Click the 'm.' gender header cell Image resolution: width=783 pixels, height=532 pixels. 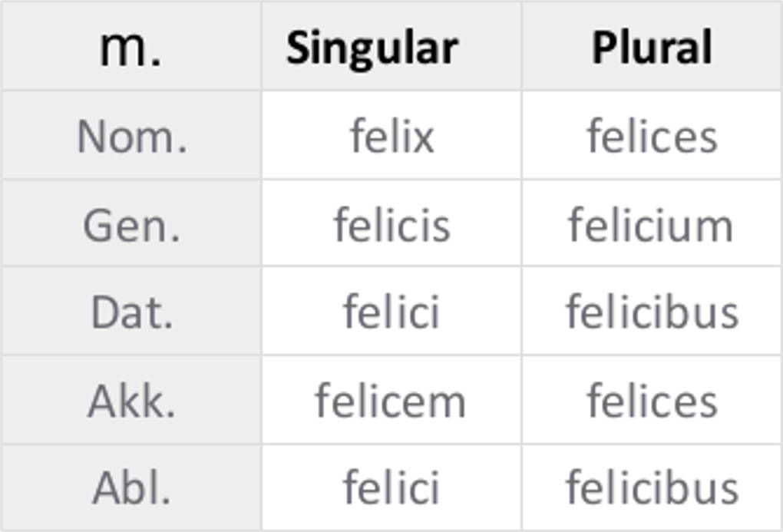[130, 48]
